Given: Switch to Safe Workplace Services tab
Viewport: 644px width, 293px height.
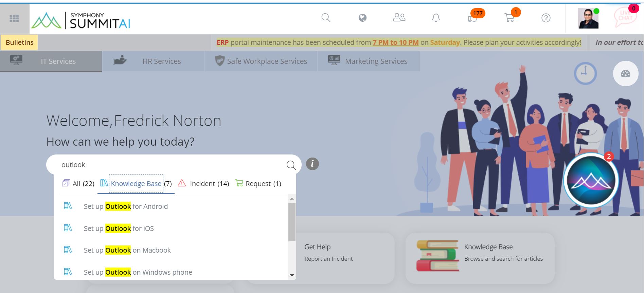Looking at the screenshot, I should pos(261,61).
